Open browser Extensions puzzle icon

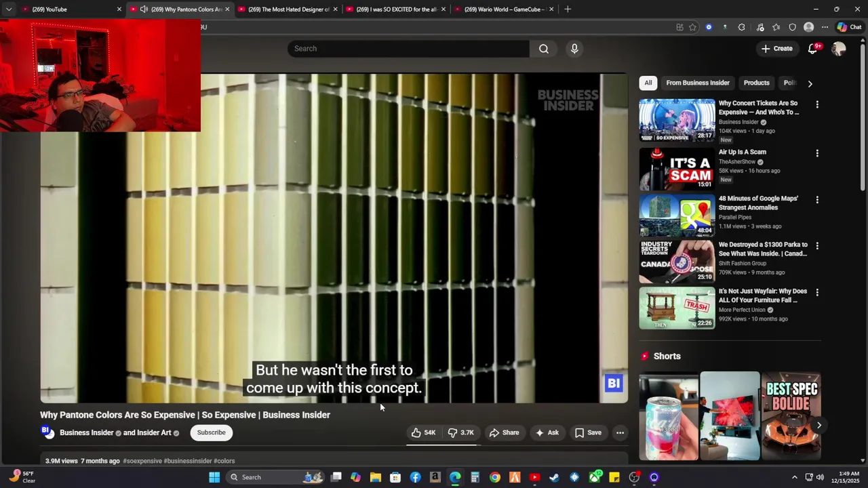pos(741,27)
